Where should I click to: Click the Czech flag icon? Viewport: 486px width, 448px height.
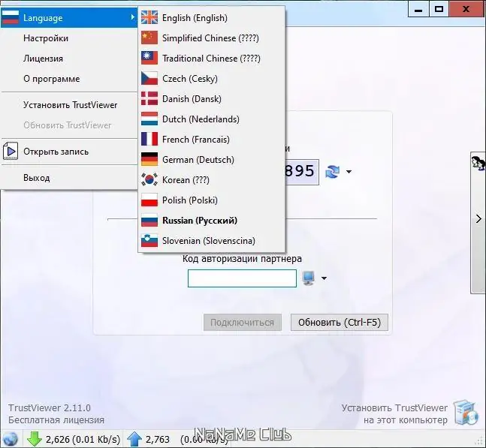coord(149,78)
